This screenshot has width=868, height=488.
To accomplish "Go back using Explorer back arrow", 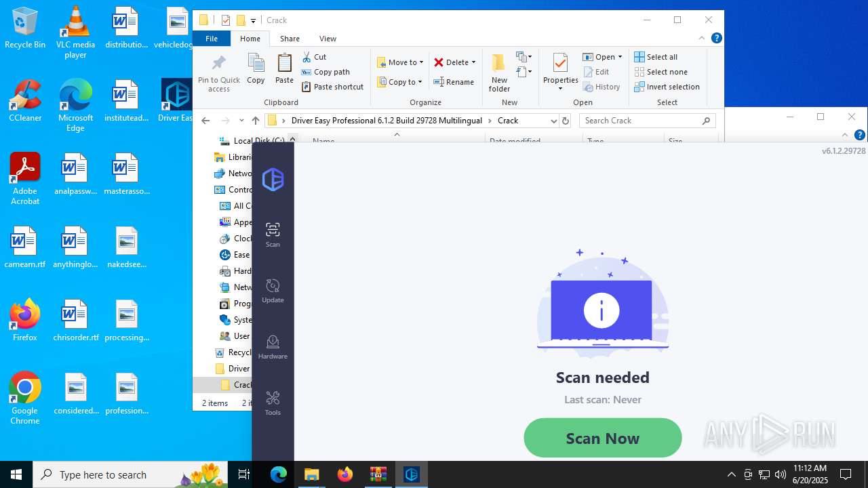I will coord(206,121).
